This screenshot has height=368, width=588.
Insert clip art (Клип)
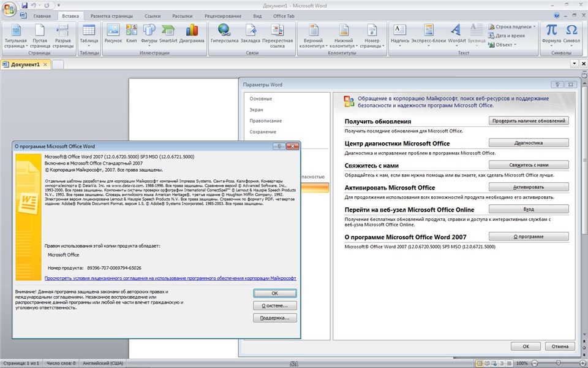click(x=132, y=34)
